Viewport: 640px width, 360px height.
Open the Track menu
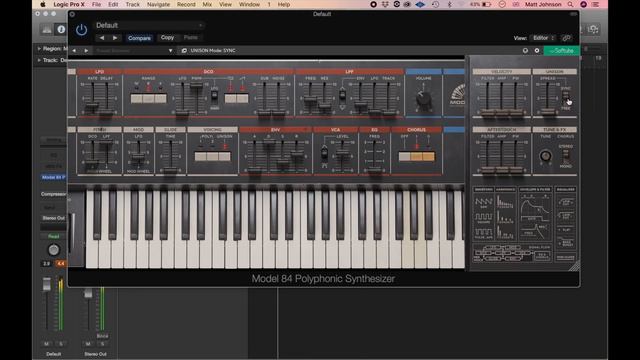[132, 4]
